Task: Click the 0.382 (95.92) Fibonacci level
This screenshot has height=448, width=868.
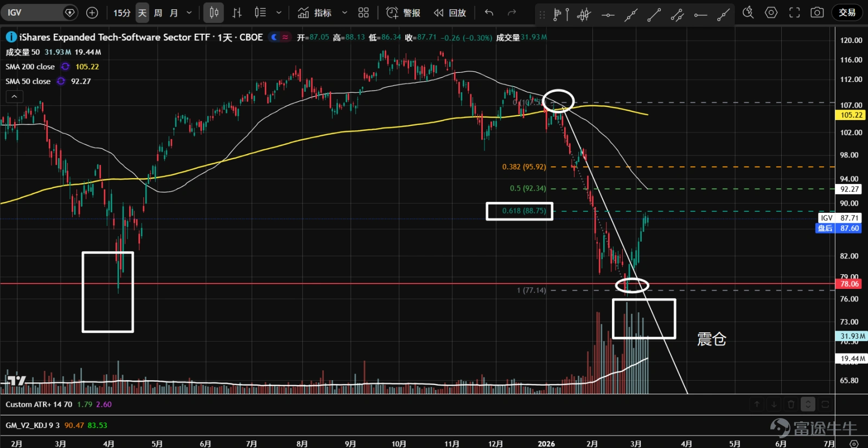Action: click(524, 167)
